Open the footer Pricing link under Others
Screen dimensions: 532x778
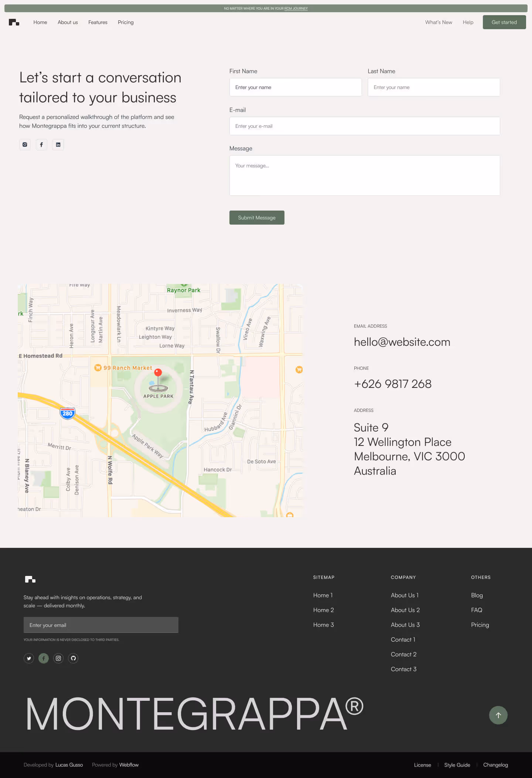[x=480, y=625]
